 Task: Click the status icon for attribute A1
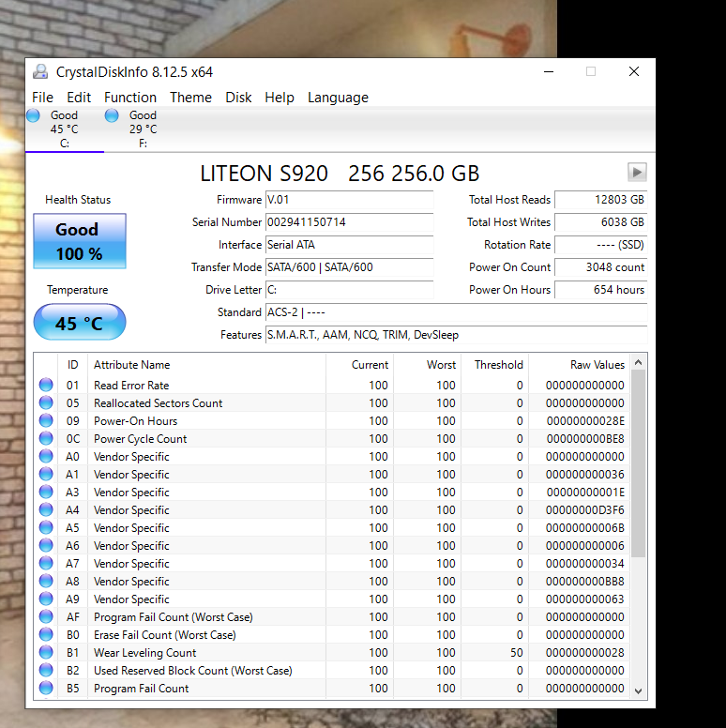point(46,474)
